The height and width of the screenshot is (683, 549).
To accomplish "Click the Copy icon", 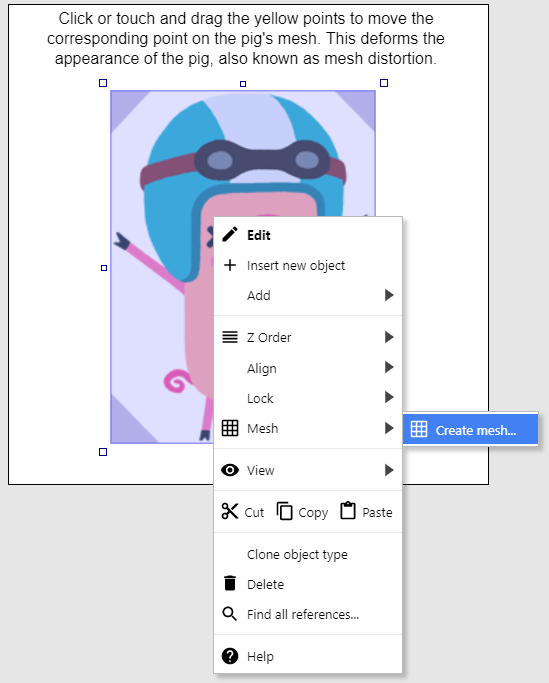I will [284, 511].
